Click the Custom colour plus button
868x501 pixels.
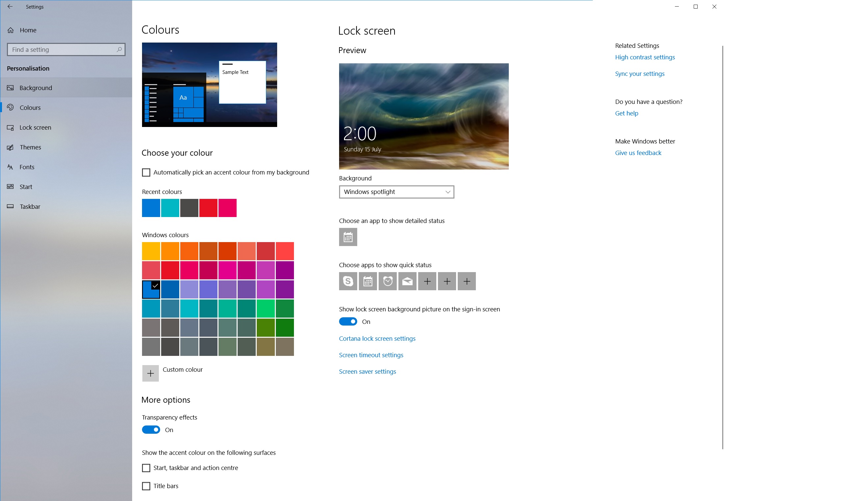coord(151,373)
